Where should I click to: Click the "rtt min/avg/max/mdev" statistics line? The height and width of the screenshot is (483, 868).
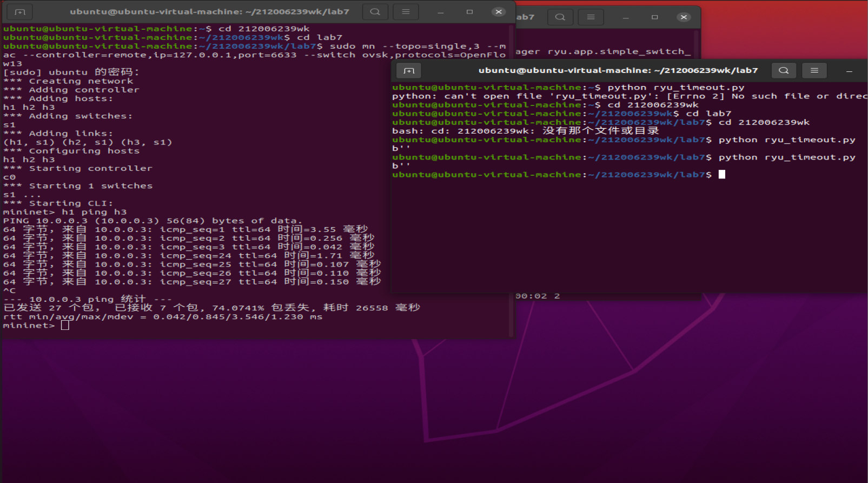(163, 316)
